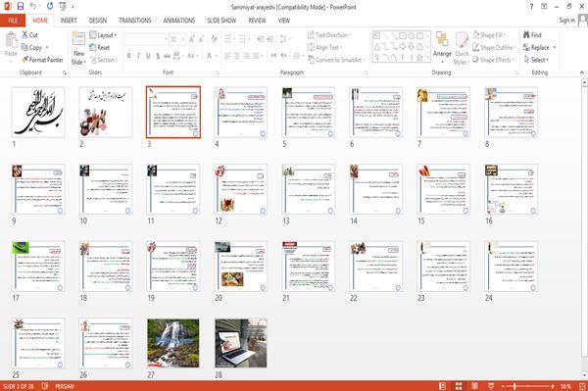This screenshot has width=588, height=391.
Task: Click the Format Painter tool
Action: click(42, 60)
